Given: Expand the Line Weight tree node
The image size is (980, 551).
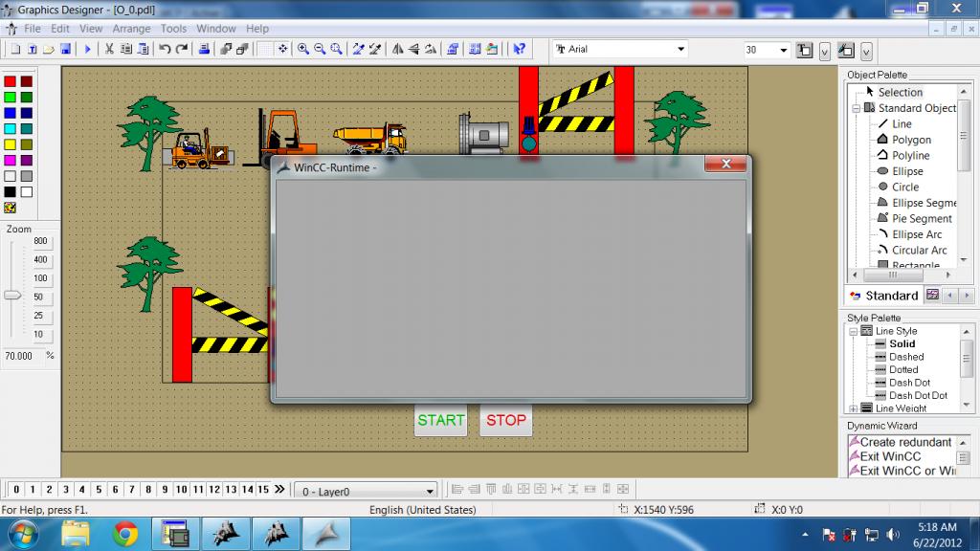Looking at the screenshot, I should 853,408.
